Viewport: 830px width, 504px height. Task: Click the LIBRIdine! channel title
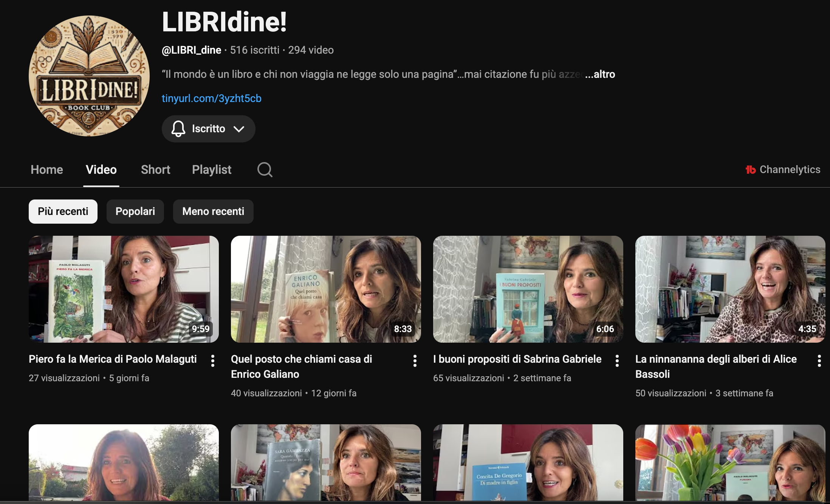coord(224,22)
